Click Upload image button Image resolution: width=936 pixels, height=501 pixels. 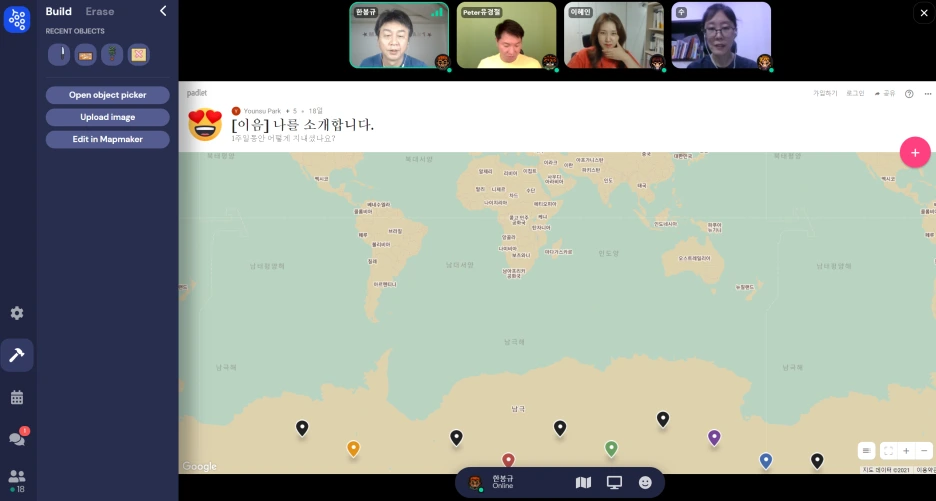pos(107,117)
